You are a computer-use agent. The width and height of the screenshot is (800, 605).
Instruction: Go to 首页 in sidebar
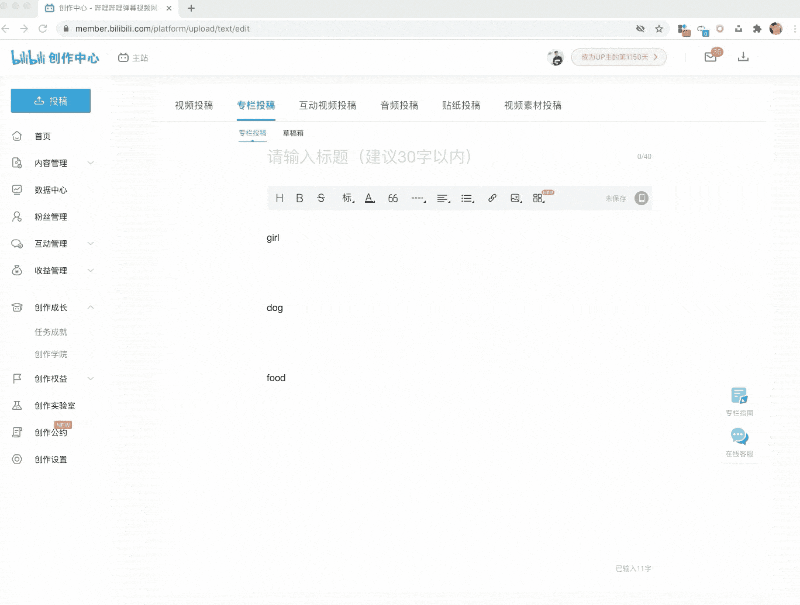42,136
